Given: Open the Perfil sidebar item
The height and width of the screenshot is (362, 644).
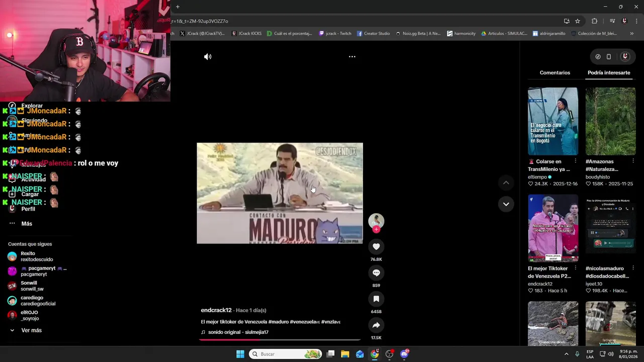Looking at the screenshot, I should pyautogui.click(x=28, y=209).
